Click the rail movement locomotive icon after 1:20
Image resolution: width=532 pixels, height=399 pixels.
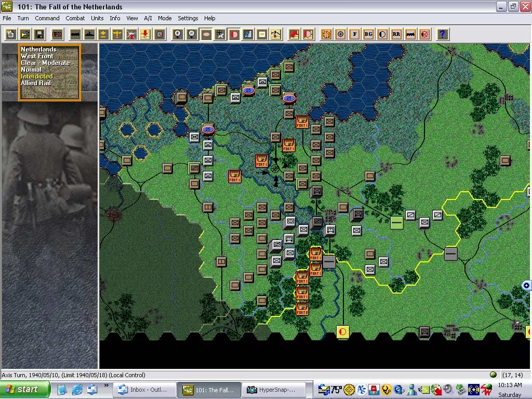coord(75,34)
